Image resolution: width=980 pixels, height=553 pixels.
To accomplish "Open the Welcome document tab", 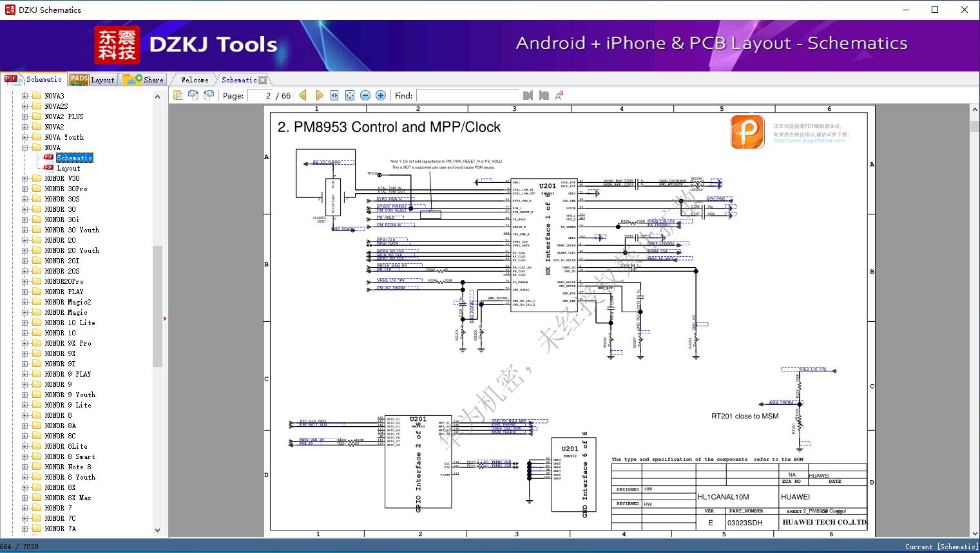I will coord(195,80).
